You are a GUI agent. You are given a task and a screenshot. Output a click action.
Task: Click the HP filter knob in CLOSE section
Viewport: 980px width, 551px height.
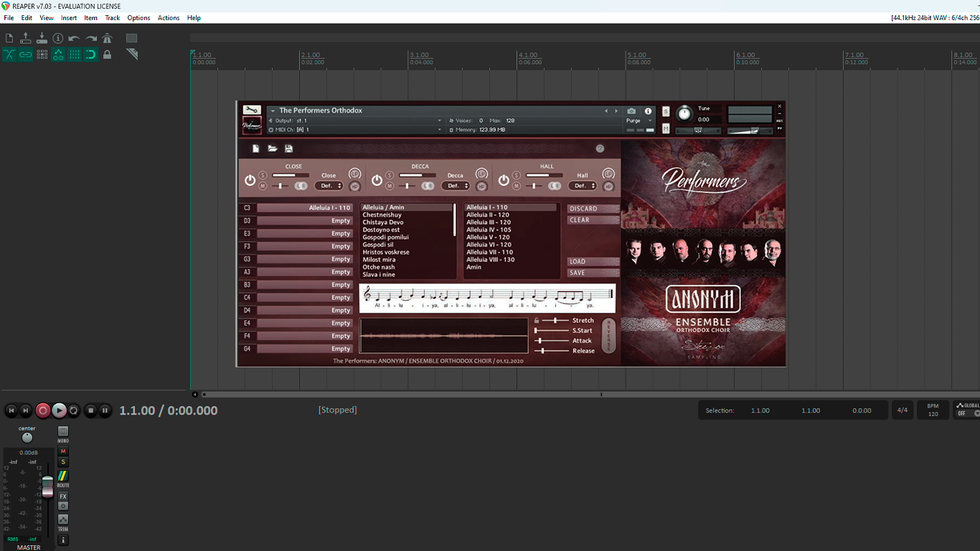(354, 187)
